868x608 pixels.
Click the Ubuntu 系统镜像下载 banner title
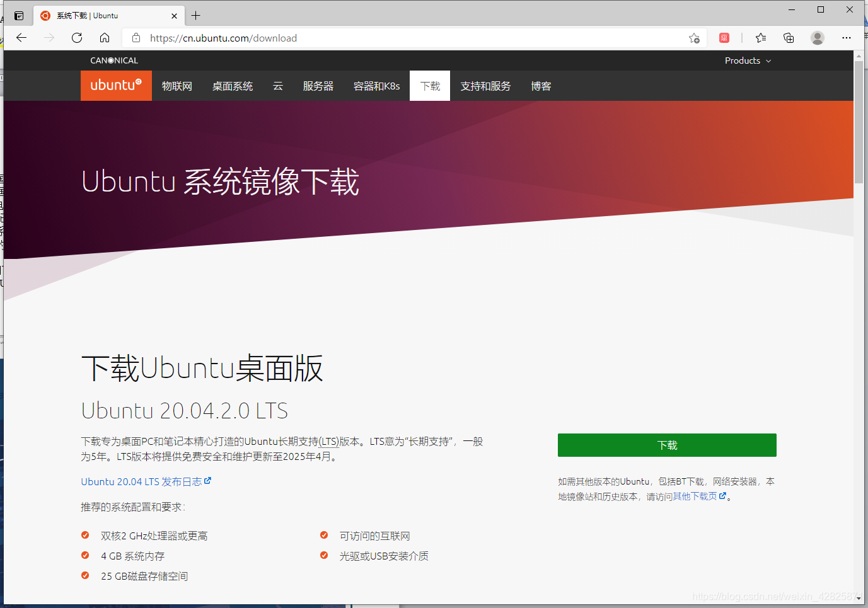coord(220,182)
